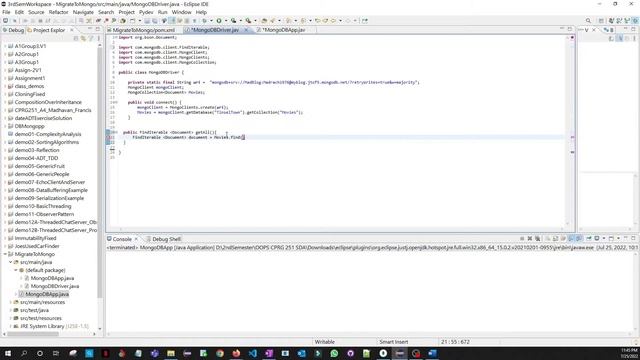The width and height of the screenshot is (640, 360).
Task: Expand the src/main/resources folder
Action: click(11, 302)
